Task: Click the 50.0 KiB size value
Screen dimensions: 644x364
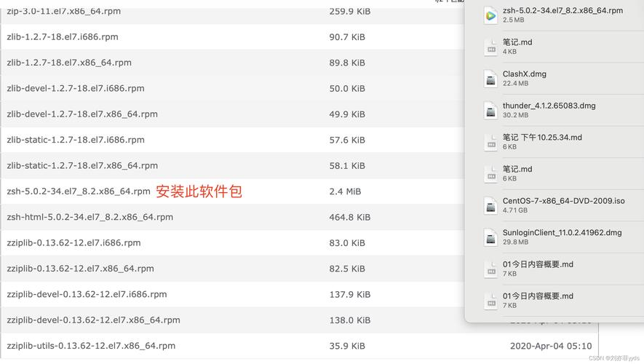Action: 347,88
